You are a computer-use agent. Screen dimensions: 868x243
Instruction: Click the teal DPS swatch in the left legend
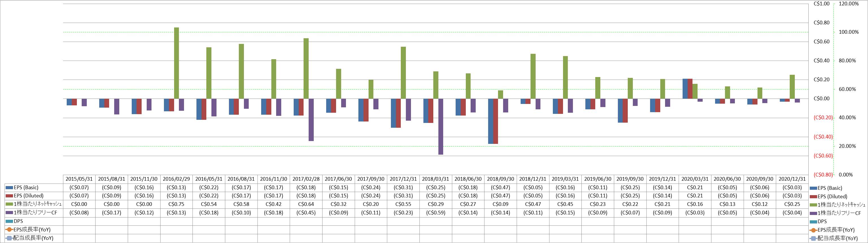coord(9,221)
